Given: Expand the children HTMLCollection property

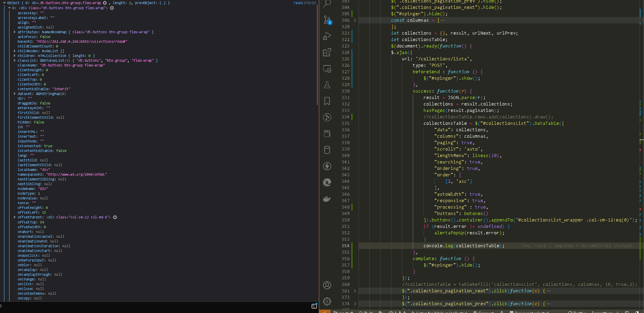Looking at the screenshot, I should pos(15,56).
